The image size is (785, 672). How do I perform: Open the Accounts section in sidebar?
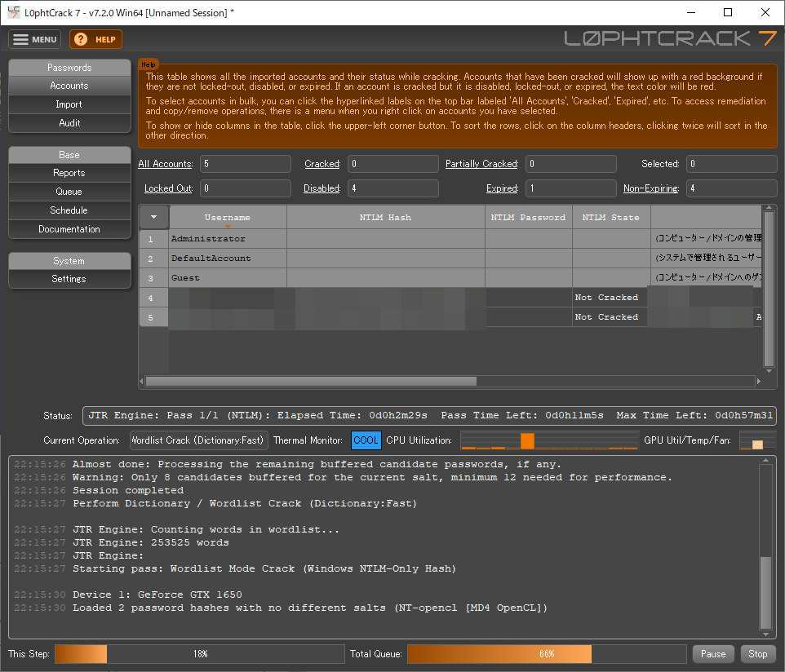(x=69, y=86)
